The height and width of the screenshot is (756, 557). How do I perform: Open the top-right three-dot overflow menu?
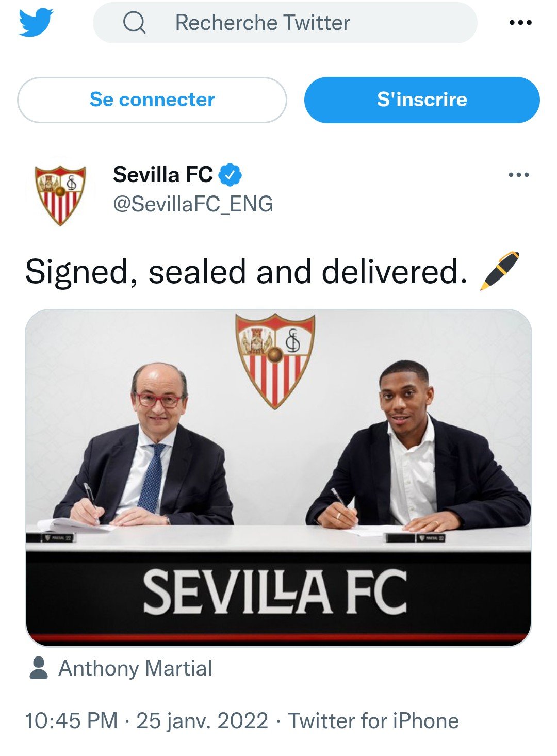[x=520, y=23]
